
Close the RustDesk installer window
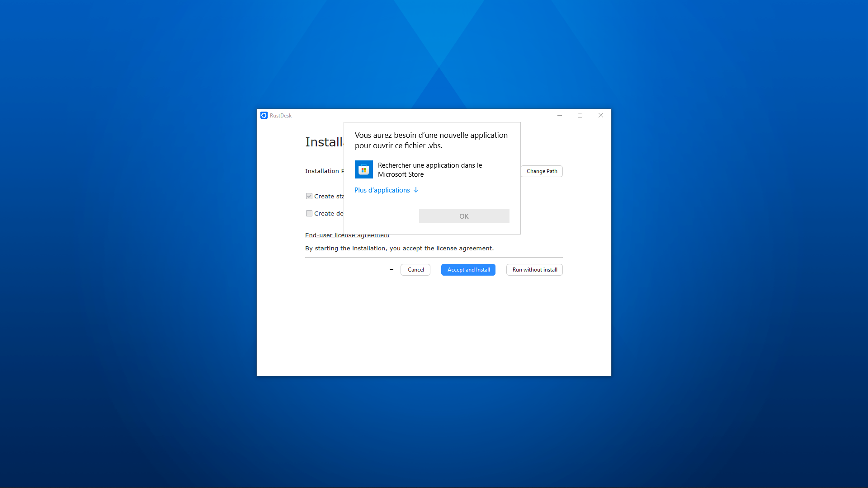click(x=600, y=115)
